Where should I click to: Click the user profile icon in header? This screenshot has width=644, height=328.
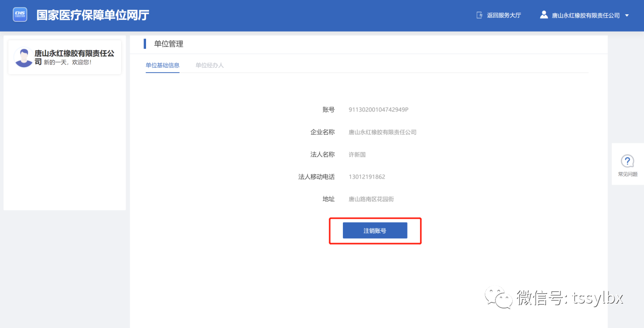pyautogui.click(x=544, y=15)
